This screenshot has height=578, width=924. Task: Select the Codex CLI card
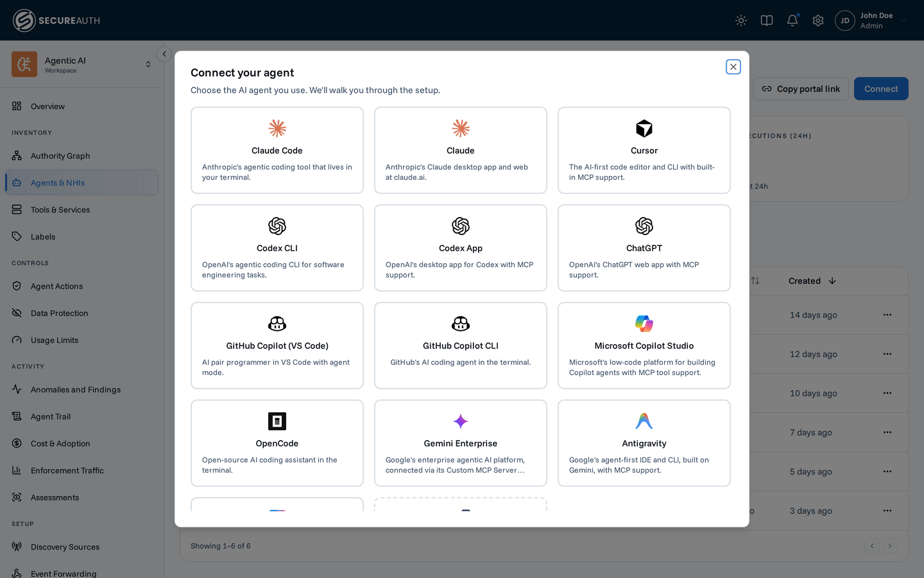[x=277, y=248]
